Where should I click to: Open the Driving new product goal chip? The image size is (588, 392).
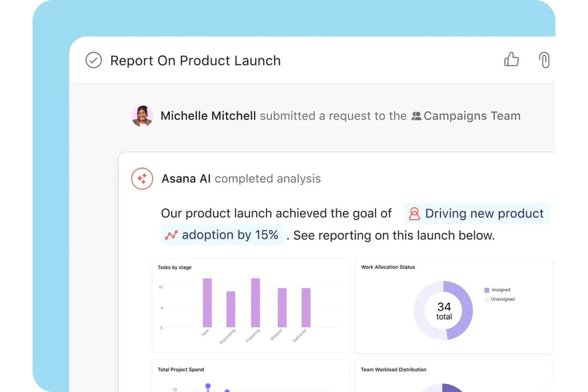(476, 213)
